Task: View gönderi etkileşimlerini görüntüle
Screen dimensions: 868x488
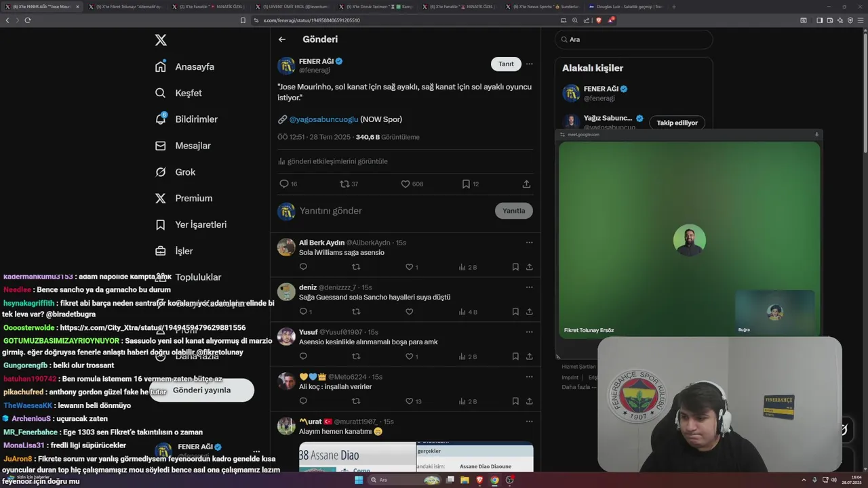Action: tap(333, 161)
